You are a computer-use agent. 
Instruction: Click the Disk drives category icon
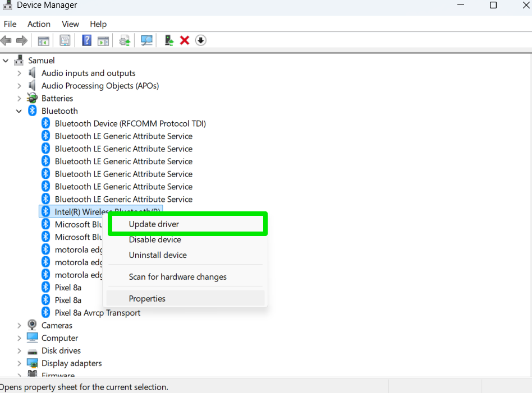pos(32,351)
